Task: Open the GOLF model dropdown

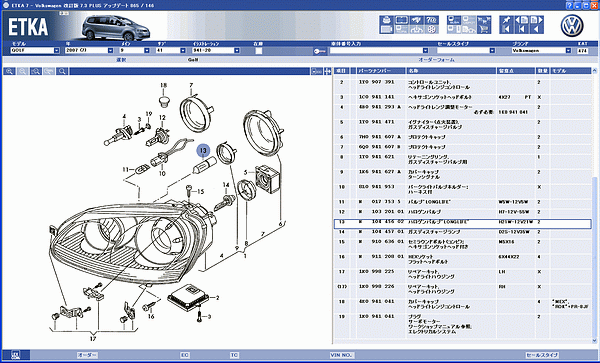Action: click(35, 50)
